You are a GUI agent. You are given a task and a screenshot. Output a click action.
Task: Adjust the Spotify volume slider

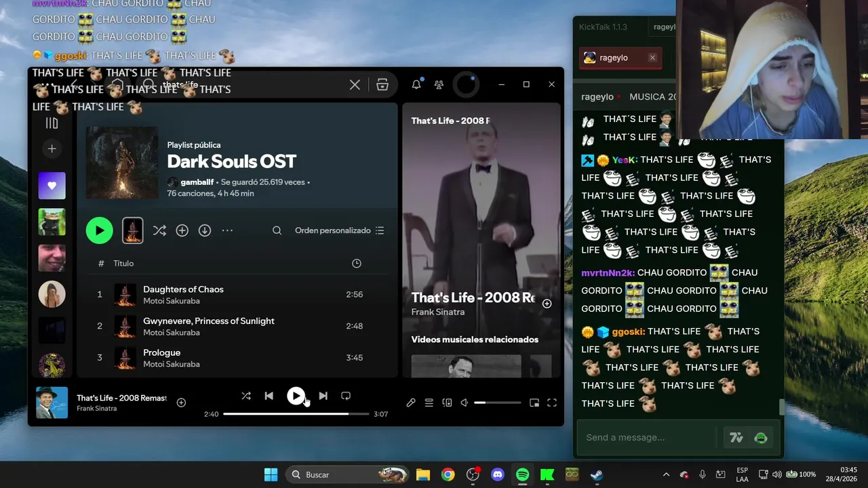point(498,403)
